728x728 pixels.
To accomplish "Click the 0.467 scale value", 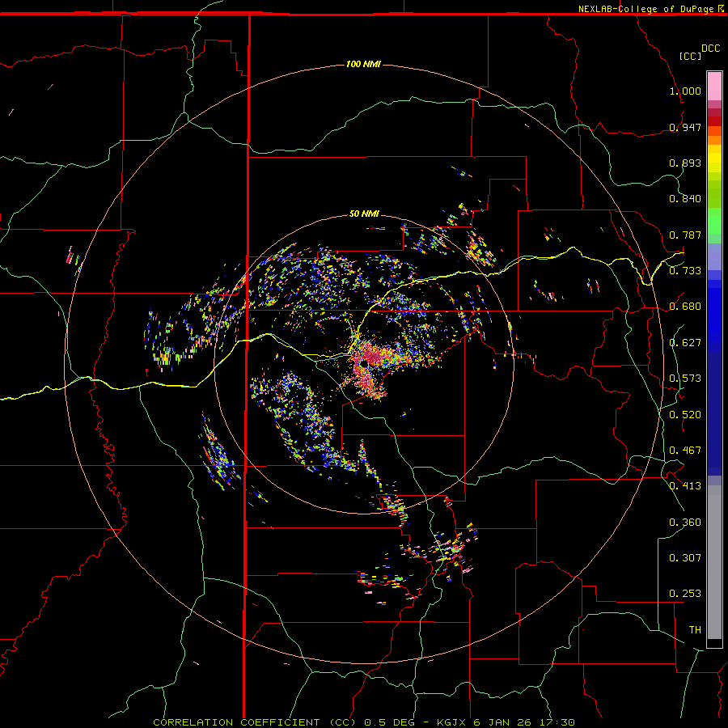I will tap(685, 451).
